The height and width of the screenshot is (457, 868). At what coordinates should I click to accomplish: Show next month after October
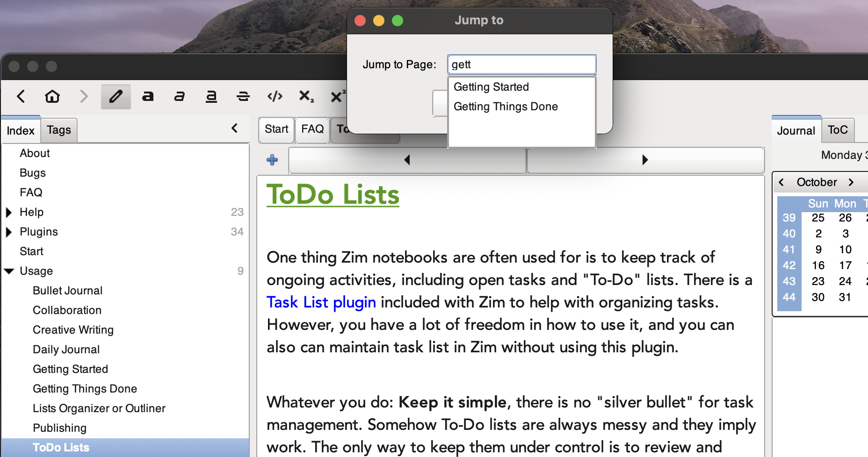tap(851, 182)
